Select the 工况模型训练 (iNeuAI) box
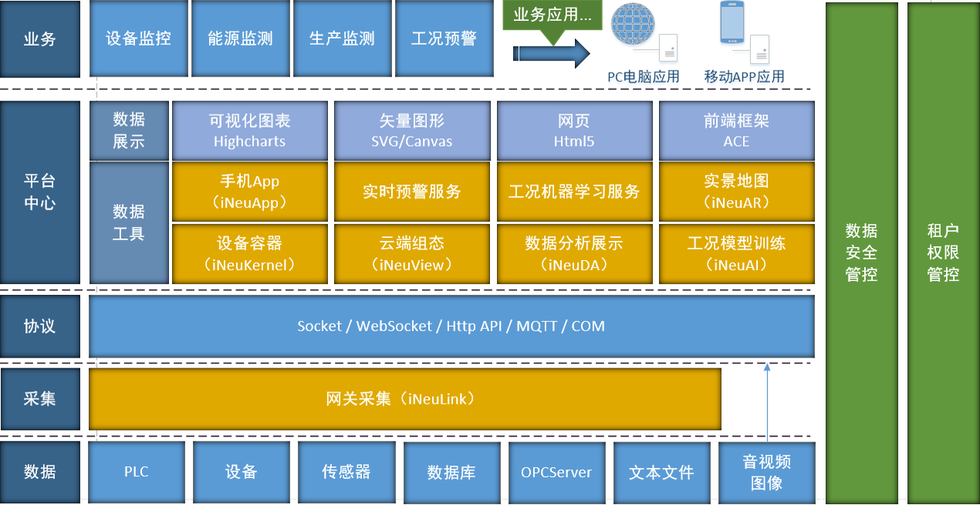The height and width of the screenshot is (505, 980). [736, 253]
